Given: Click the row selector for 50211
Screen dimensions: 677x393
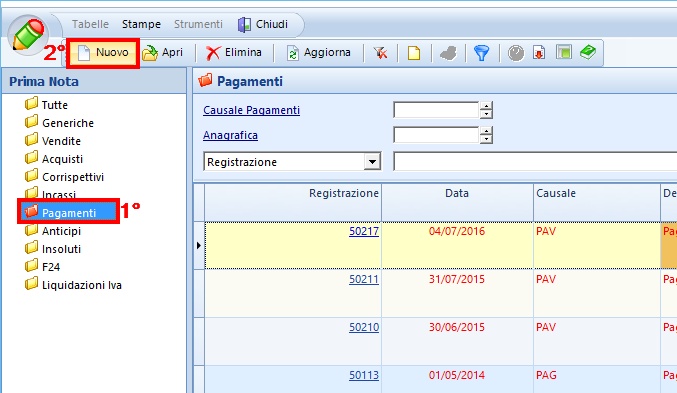Looking at the screenshot, I should [x=199, y=293].
